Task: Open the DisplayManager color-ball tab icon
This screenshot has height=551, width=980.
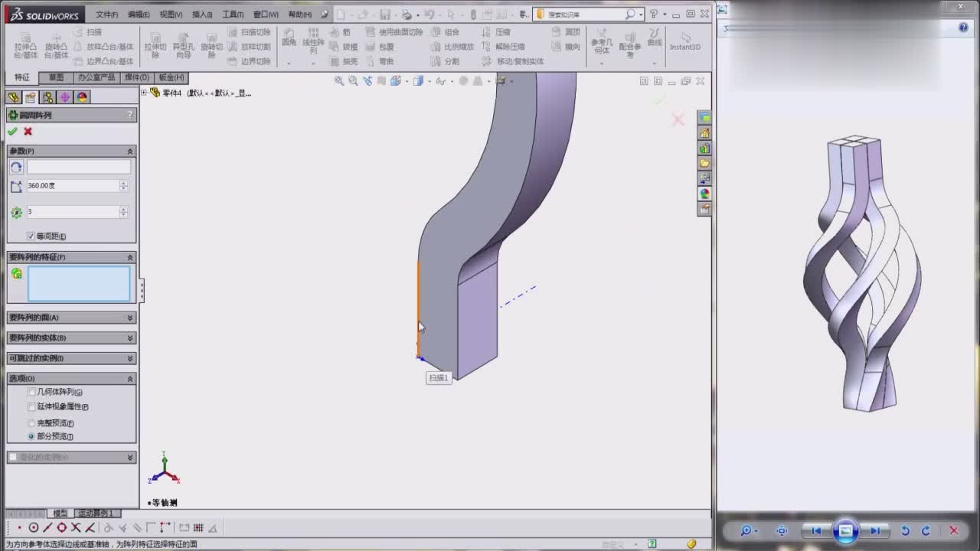Action: pos(83,97)
